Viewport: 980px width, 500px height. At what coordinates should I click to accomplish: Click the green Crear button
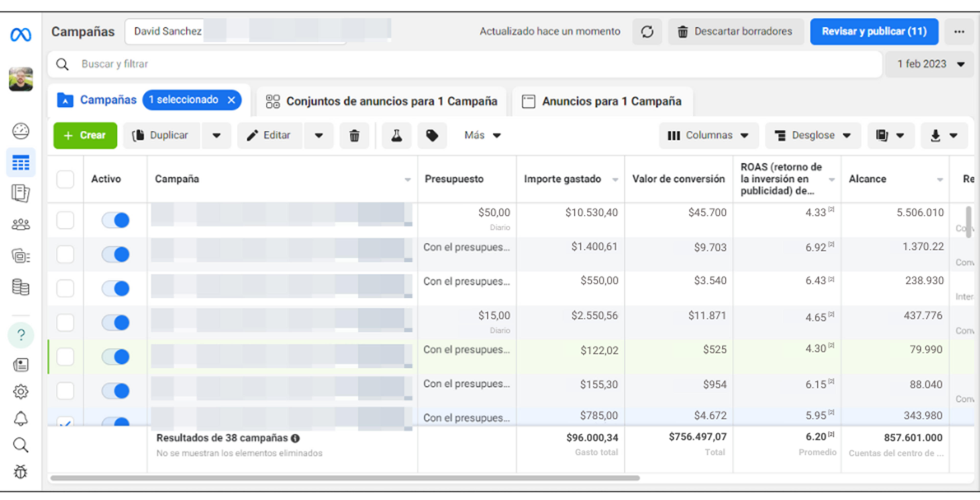click(x=85, y=136)
